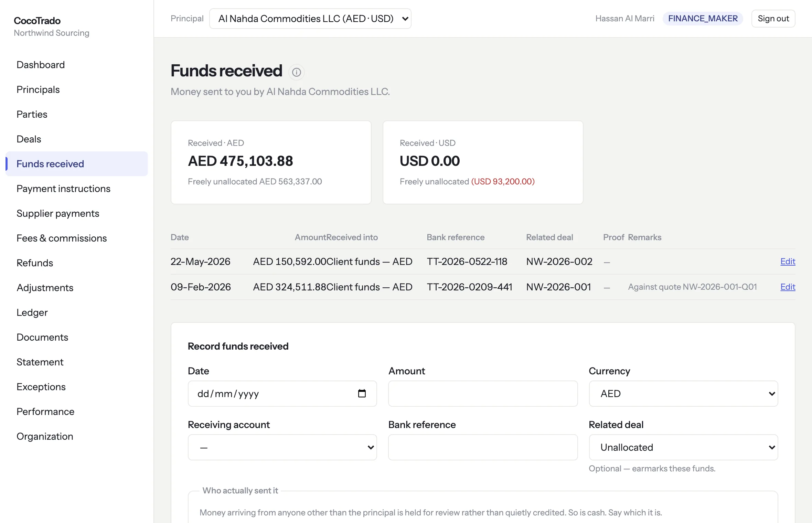Edit the 22-May-2026 funds row
The width and height of the screenshot is (812, 523).
click(788, 261)
